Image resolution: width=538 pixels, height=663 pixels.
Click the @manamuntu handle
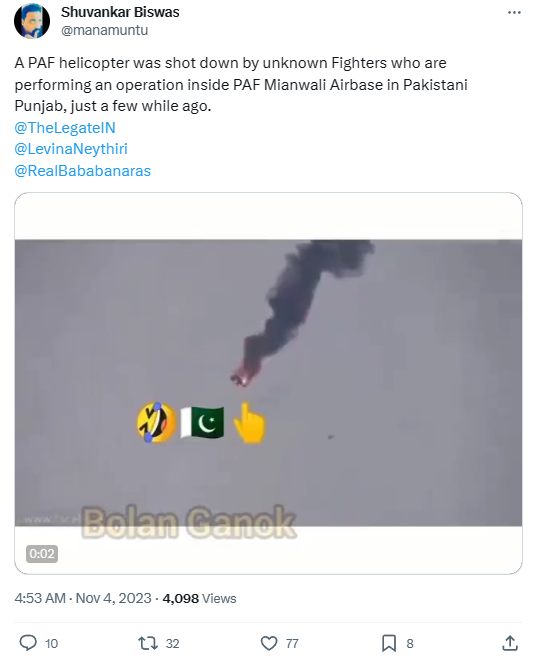tap(104, 30)
